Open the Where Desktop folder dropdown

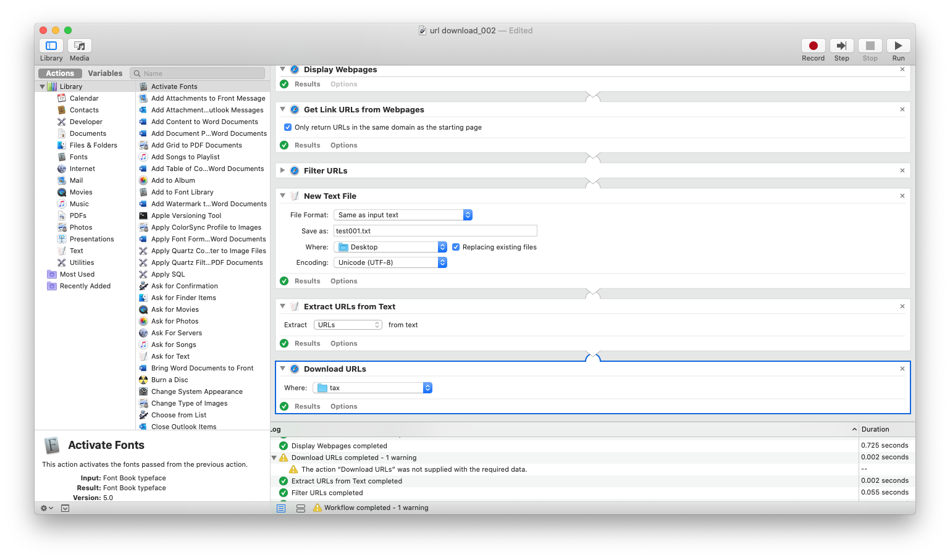coord(390,247)
